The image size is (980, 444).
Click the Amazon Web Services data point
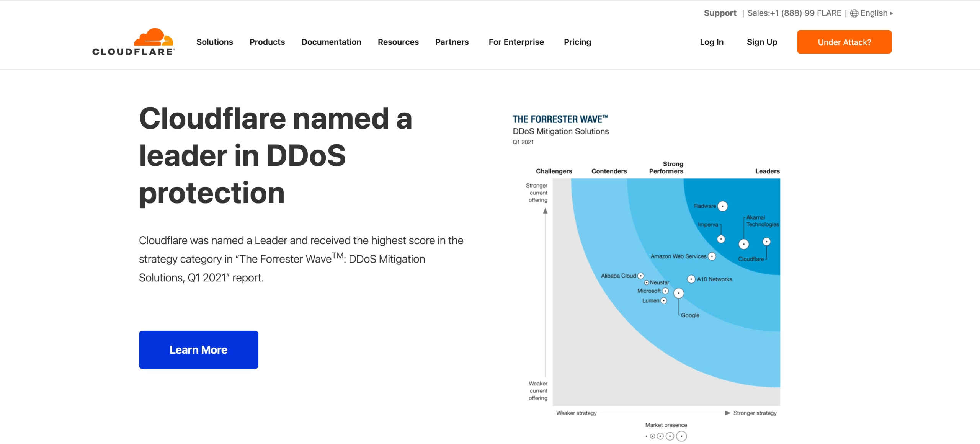(712, 257)
